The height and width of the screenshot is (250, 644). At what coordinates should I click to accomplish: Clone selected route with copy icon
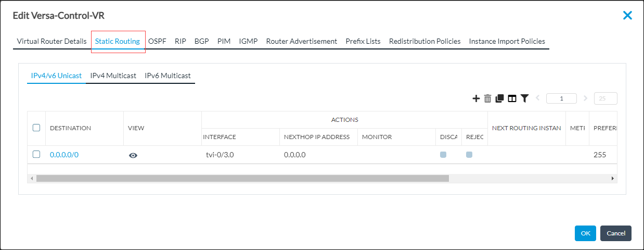point(499,98)
